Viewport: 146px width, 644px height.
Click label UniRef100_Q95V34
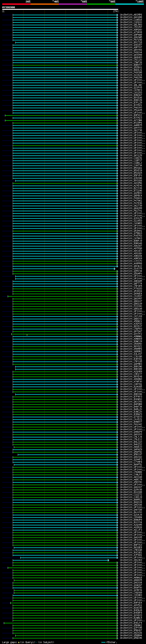[x=131, y=271]
